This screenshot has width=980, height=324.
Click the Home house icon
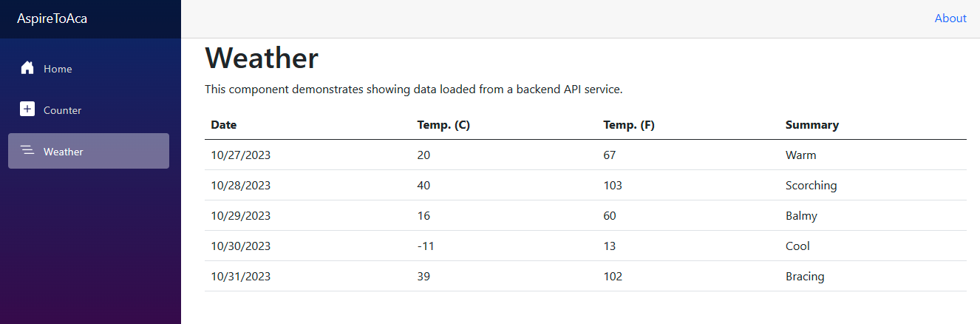27,68
